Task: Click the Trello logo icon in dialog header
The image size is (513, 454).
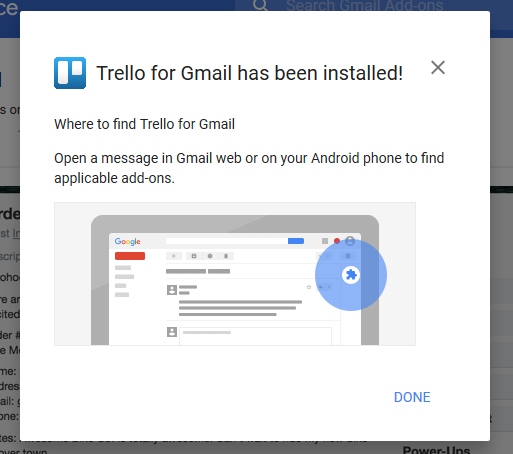Action: tap(70, 73)
